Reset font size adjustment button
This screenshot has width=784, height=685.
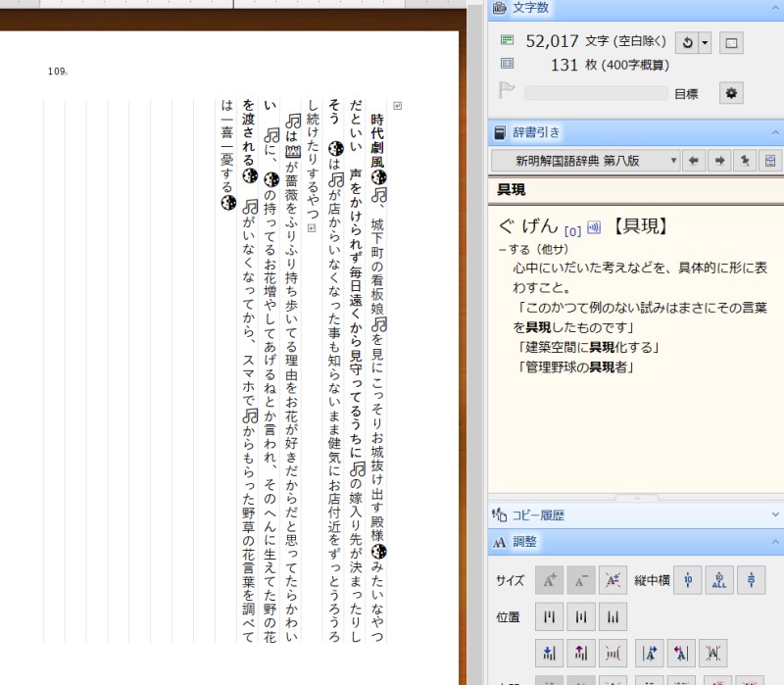pyautogui.click(x=613, y=580)
